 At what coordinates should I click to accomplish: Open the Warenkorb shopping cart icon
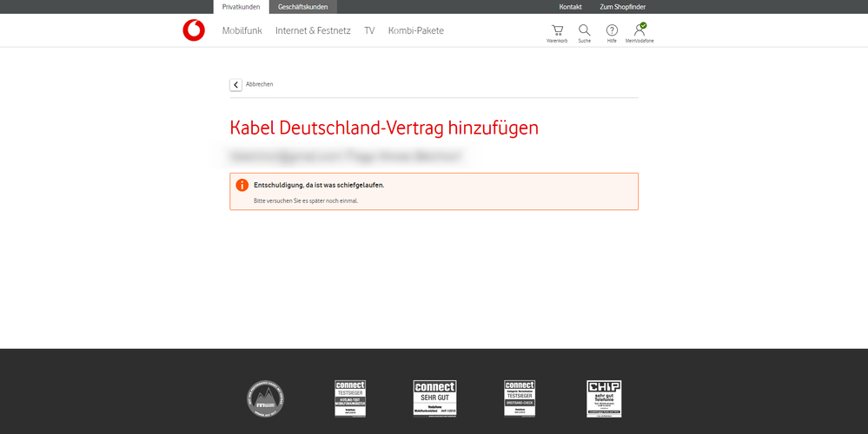coord(557,30)
